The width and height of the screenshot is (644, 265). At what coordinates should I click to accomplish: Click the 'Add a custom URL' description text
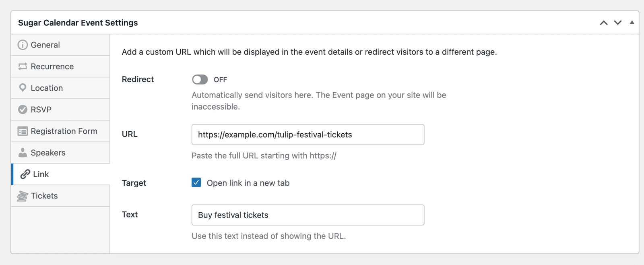pos(309,52)
